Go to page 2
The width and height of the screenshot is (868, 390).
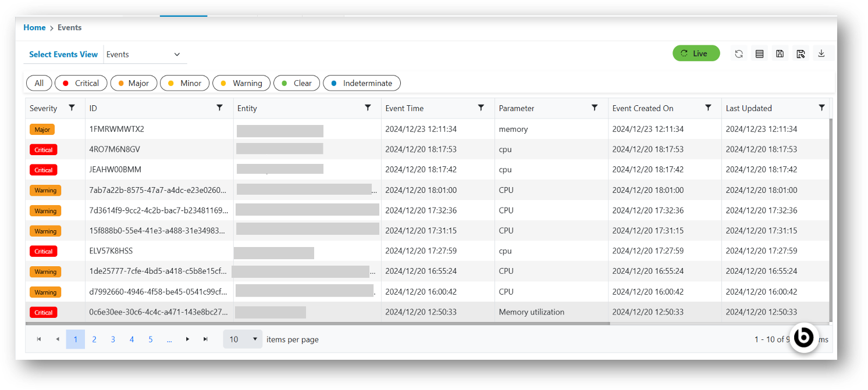point(94,339)
